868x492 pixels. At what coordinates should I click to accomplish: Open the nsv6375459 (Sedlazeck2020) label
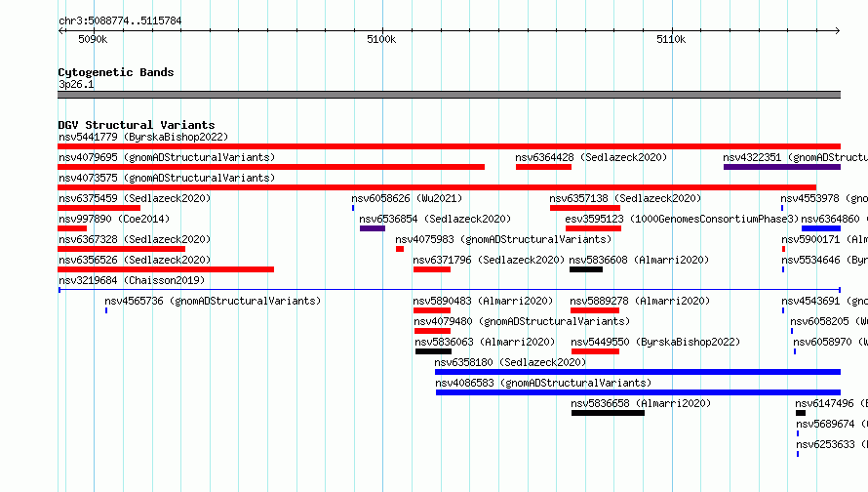[x=135, y=198]
